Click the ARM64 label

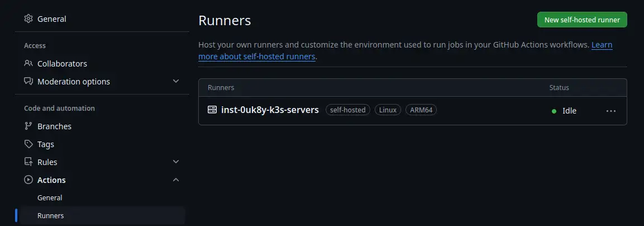pyautogui.click(x=421, y=110)
